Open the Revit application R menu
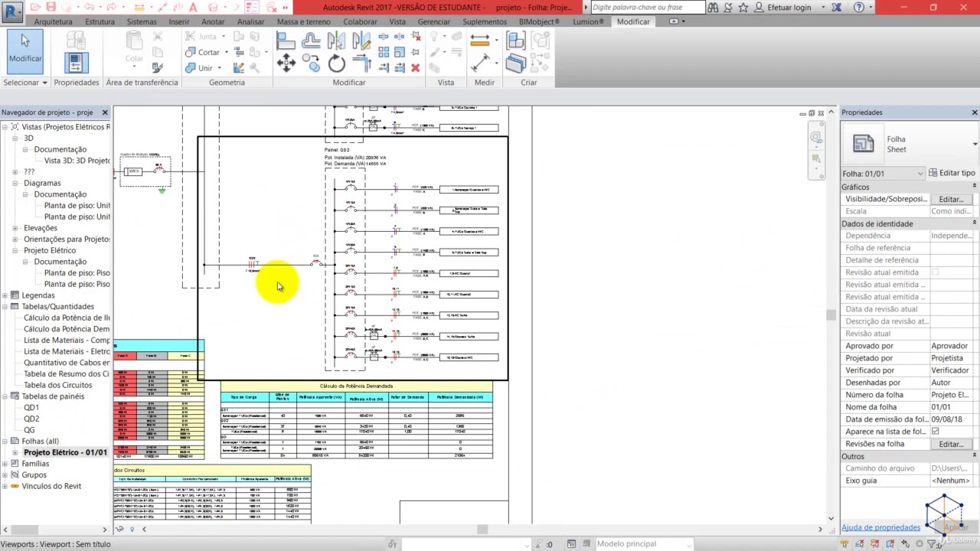This screenshot has width=980, height=551. coord(12,11)
